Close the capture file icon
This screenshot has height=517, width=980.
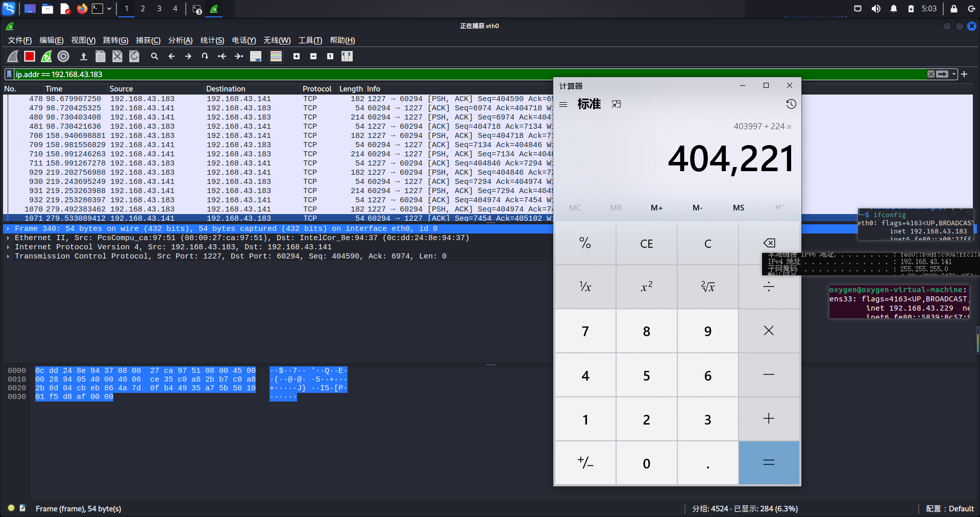tap(117, 56)
